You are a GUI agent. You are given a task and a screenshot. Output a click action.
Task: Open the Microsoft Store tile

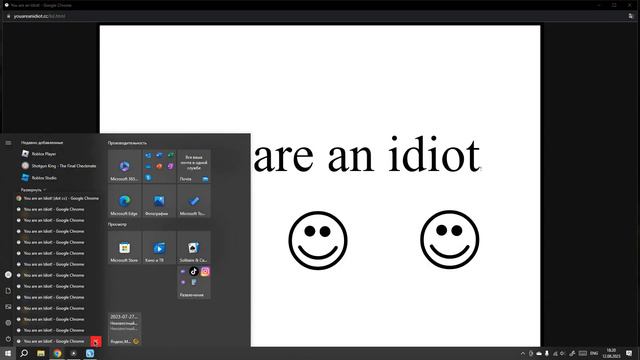coord(124,247)
